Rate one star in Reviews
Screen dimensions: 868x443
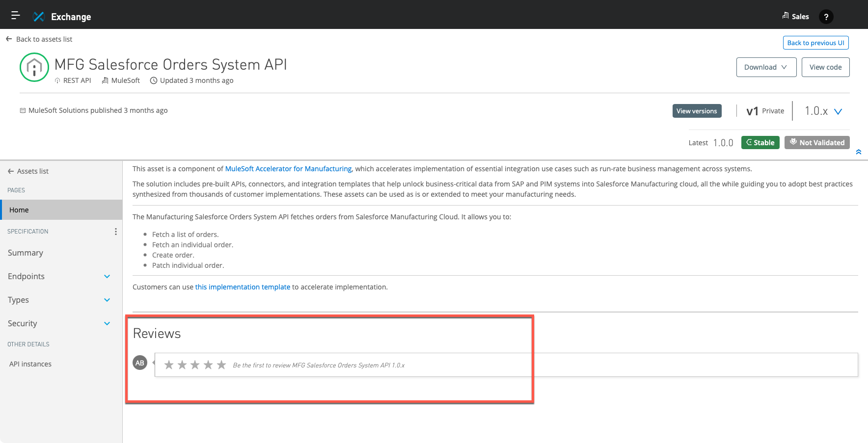tap(169, 365)
